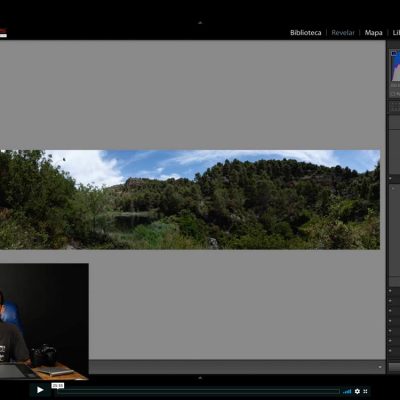Switch to the Biblioteca module

pos(305,33)
